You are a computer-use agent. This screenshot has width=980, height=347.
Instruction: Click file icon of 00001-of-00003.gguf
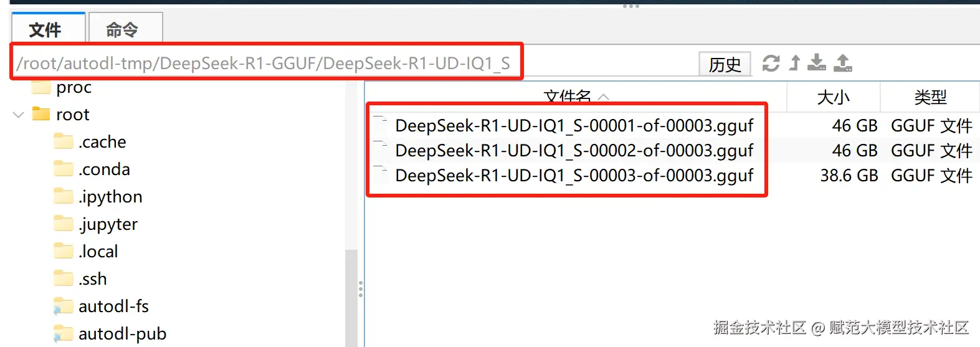click(380, 124)
